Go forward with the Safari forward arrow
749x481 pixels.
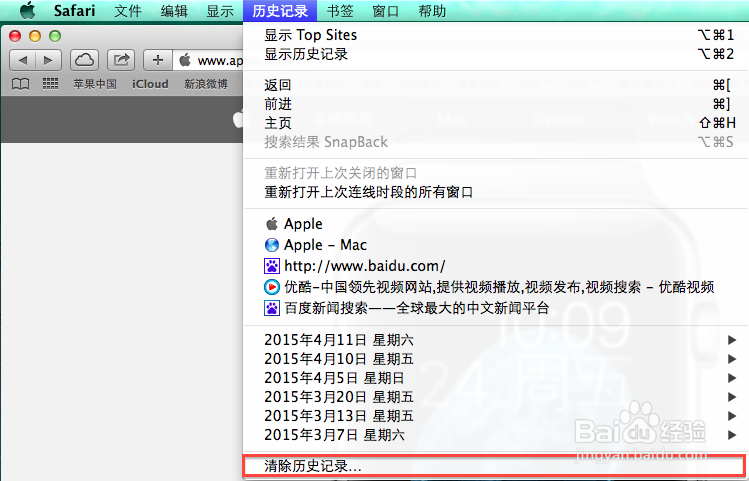click(48, 60)
